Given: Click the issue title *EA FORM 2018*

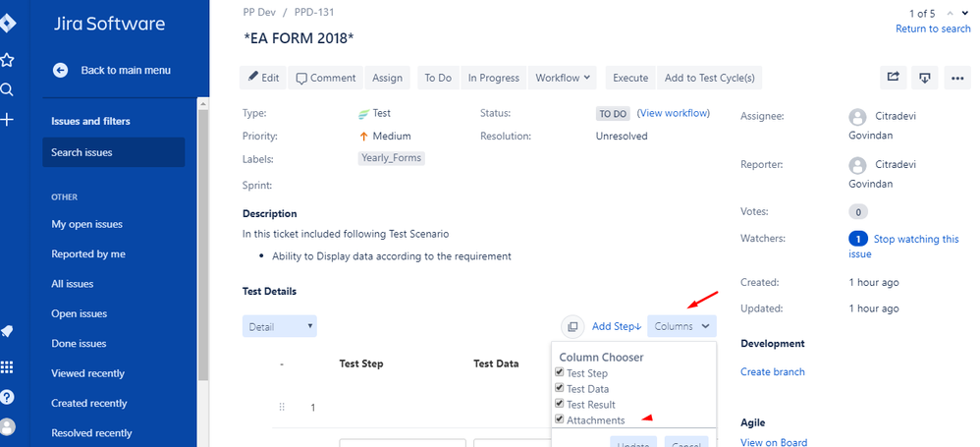Looking at the screenshot, I should 299,38.
